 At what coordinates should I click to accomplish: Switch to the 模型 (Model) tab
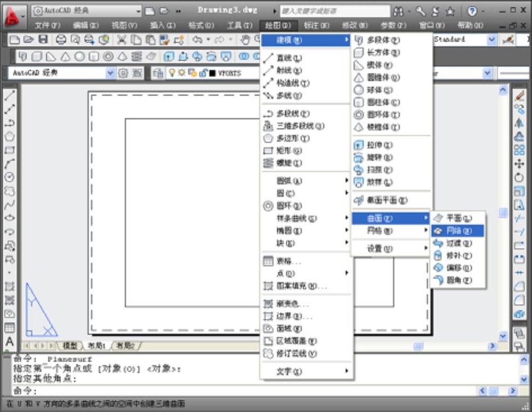pyautogui.click(x=70, y=345)
